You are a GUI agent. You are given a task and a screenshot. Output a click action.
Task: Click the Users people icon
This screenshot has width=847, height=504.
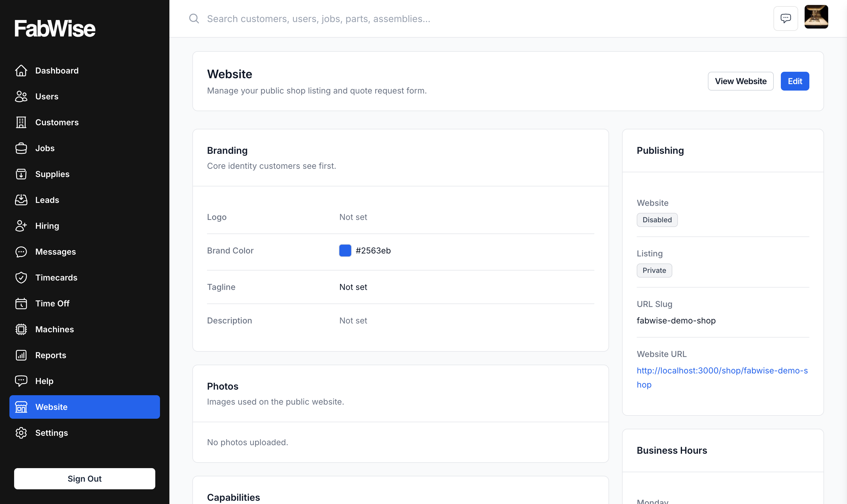click(x=21, y=96)
